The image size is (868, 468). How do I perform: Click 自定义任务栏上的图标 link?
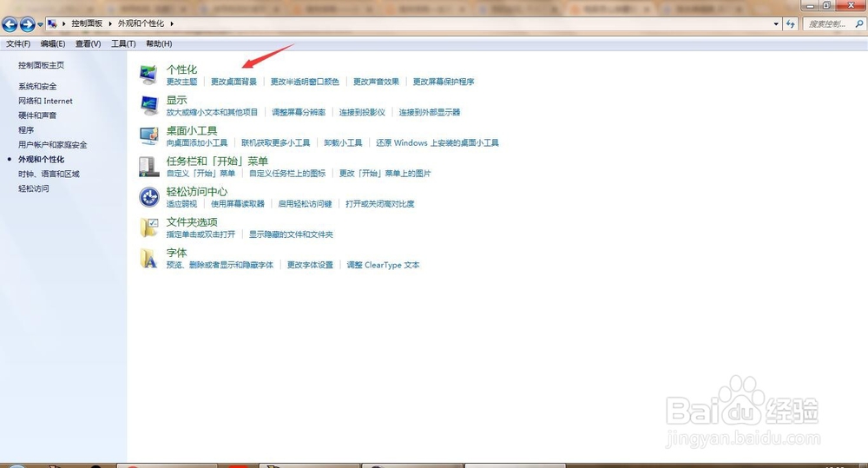click(x=287, y=174)
